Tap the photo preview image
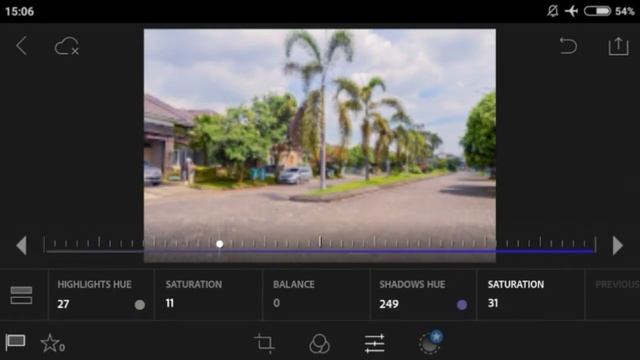 (320, 145)
